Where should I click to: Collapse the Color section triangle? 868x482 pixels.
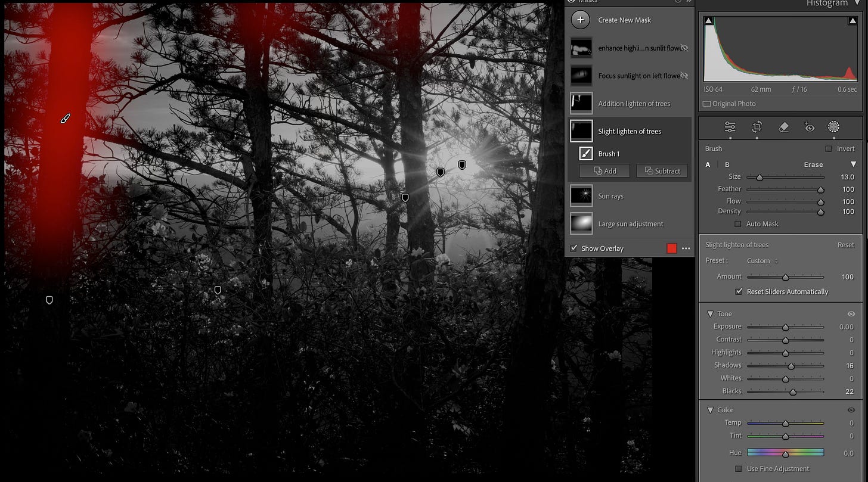coord(710,410)
